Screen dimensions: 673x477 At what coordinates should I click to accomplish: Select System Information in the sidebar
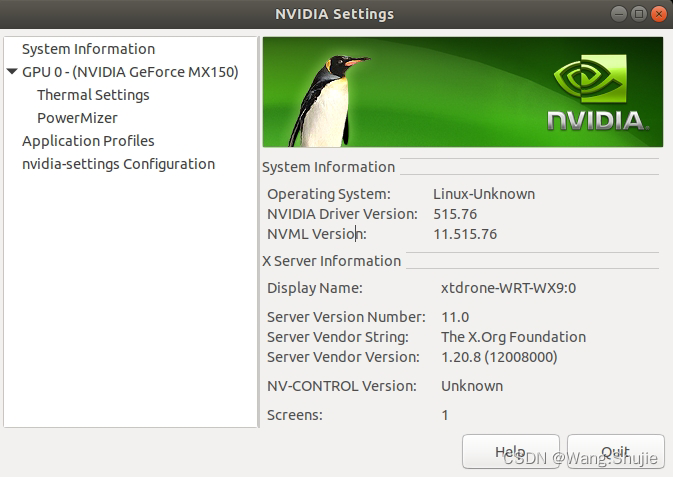point(88,49)
